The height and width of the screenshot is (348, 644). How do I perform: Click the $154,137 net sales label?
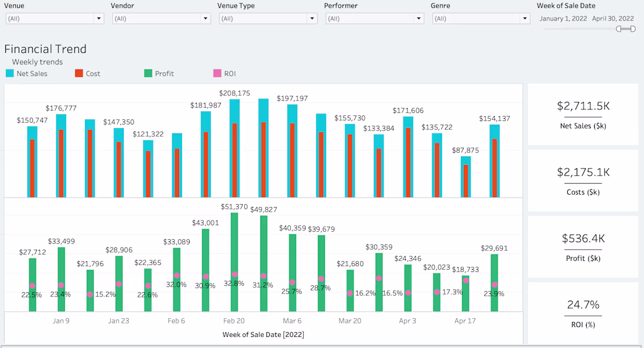(495, 119)
